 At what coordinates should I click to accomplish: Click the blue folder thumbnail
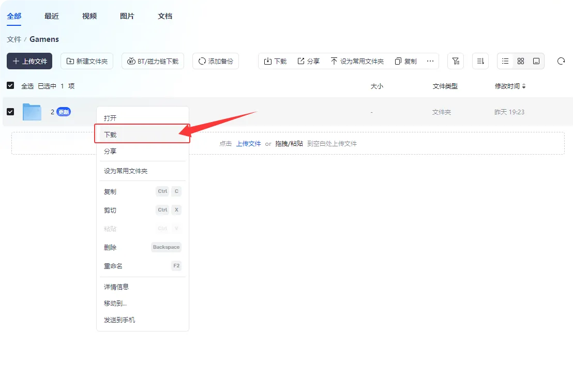[x=32, y=112]
